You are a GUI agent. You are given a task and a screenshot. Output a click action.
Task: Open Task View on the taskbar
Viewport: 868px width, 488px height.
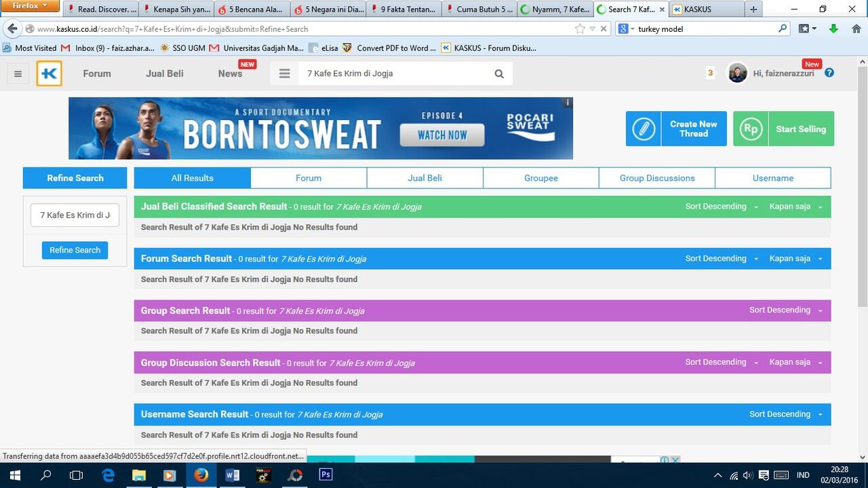(x=76, y=475)
